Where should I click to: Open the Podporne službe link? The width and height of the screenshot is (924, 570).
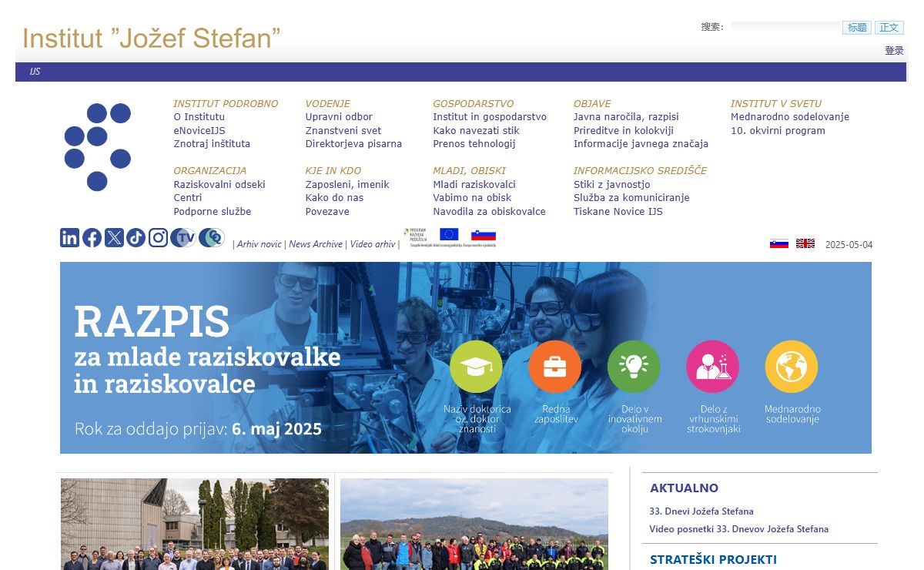point(213,211)
